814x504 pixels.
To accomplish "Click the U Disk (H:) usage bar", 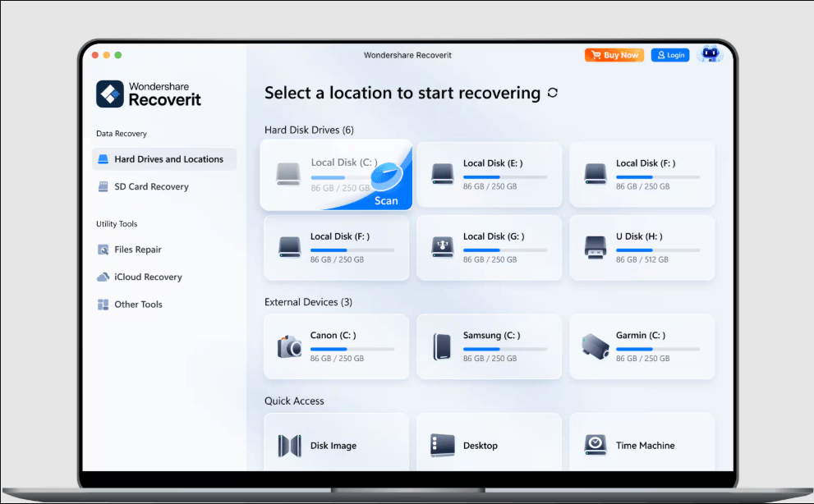I will pos(658,250).
